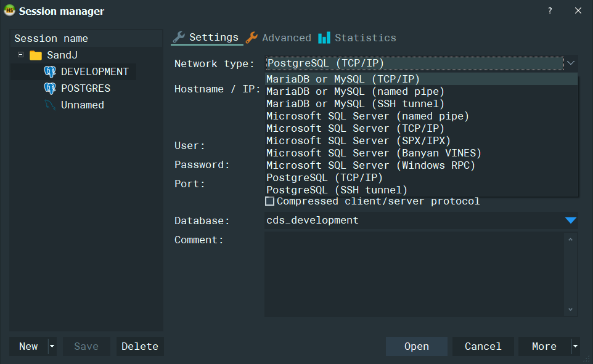Screen dimensions: 593x364
Task: Open the Database dropdown blue arrow
Action: tap(571, 220)
